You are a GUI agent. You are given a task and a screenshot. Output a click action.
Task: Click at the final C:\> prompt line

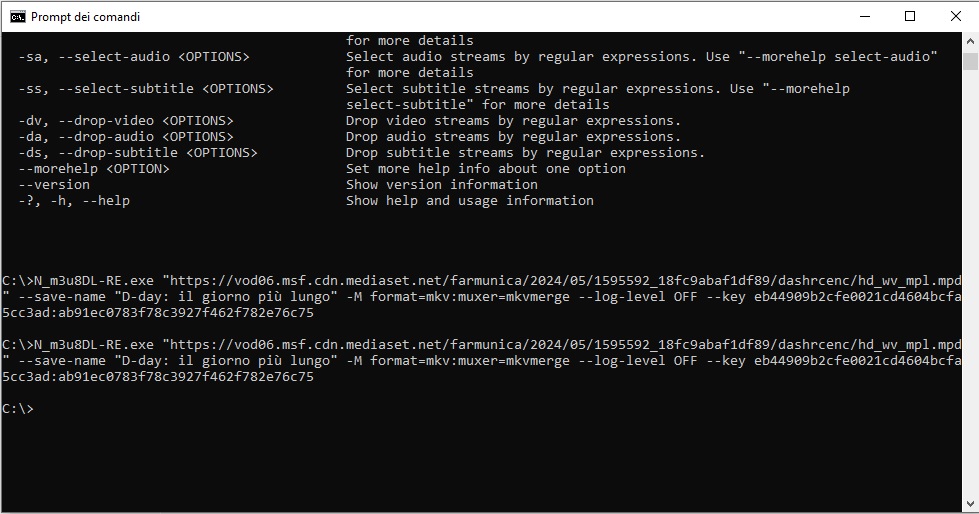17,409
